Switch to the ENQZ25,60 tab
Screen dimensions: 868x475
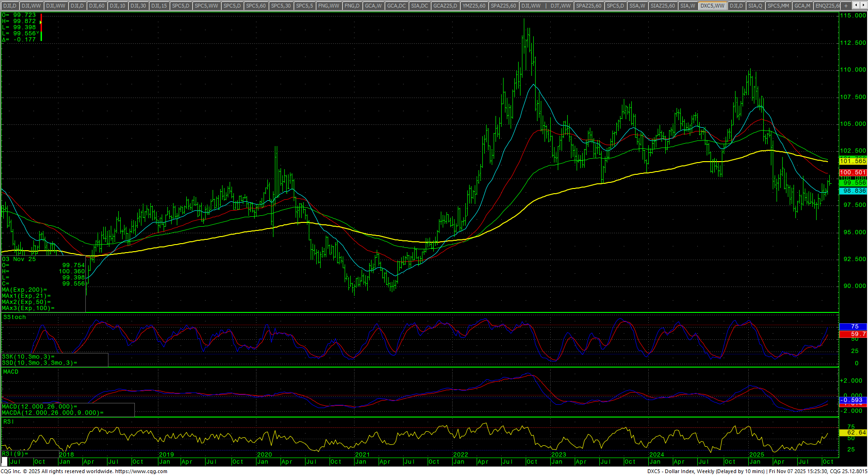[x=827, y=6]
